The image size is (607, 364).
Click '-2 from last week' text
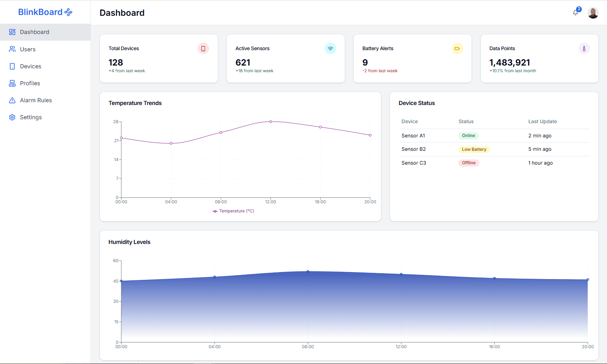pyautogui.click(x=380, y=71)
